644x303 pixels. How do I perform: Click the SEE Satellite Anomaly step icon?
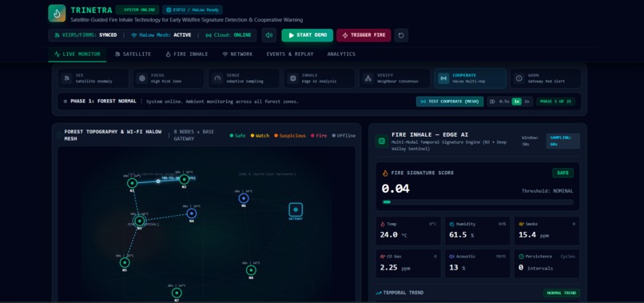[x=66, y=78]
